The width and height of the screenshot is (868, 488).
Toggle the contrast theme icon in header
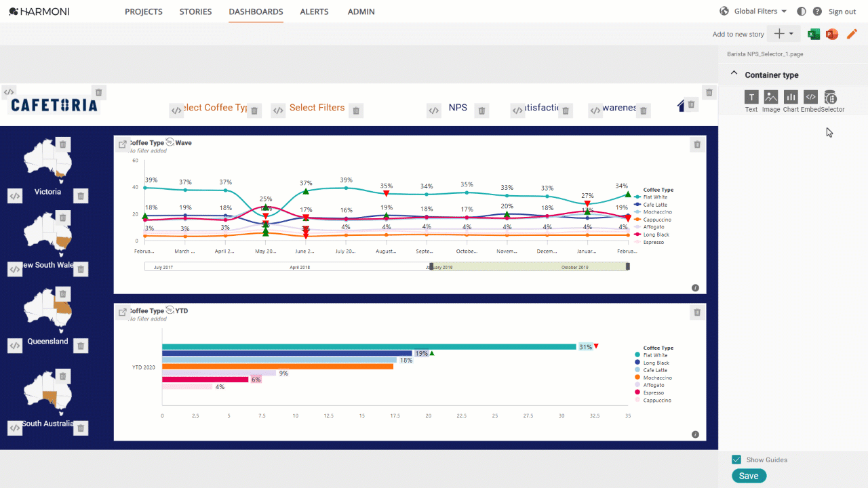tap(802, 12)
